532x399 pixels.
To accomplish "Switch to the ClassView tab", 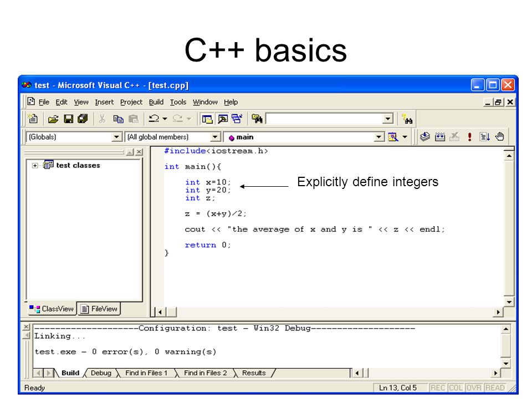I will coord(52,309).
